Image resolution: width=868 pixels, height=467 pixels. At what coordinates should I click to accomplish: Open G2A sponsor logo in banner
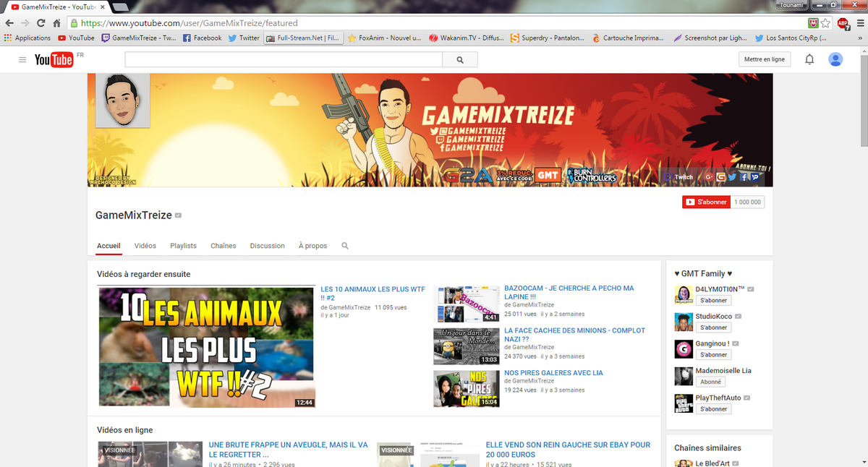(468, 176)
